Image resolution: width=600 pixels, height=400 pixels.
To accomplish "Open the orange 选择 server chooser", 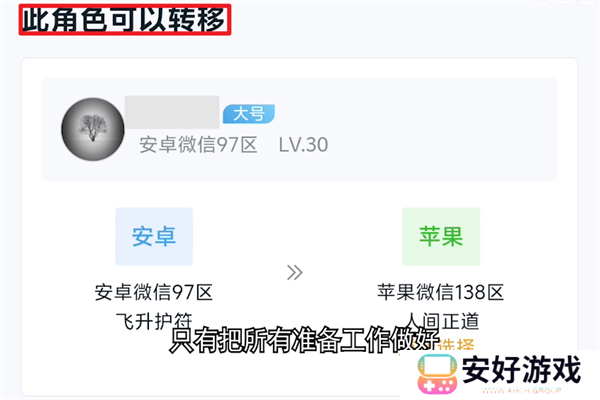I will coord(455,344).
